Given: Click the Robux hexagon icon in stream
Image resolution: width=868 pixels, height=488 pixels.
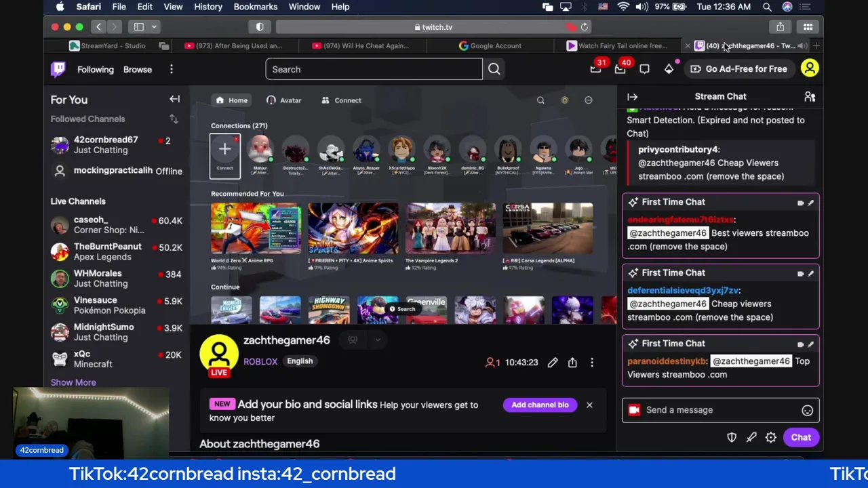Looking at the screenshot, I should [x=564, y=100].
